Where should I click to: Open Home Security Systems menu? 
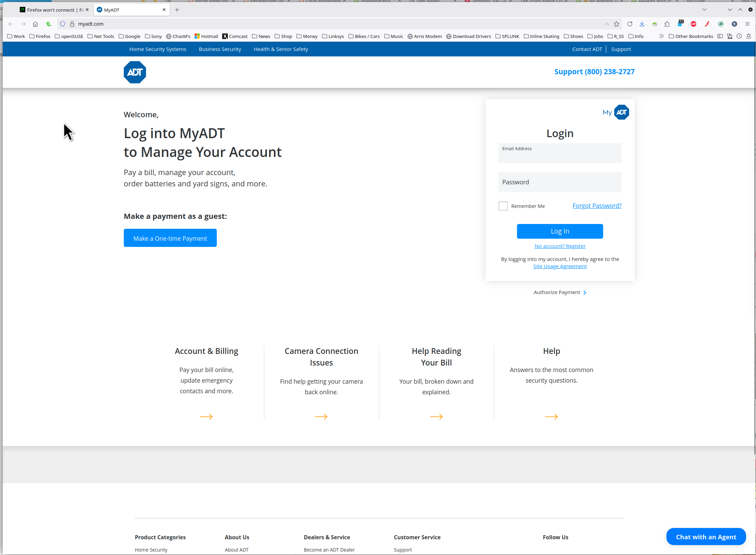(158, 49)
